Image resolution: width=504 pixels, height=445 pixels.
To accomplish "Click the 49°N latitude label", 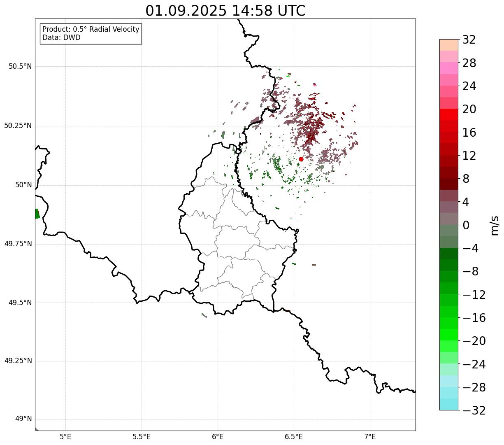I will click(23, 419).
